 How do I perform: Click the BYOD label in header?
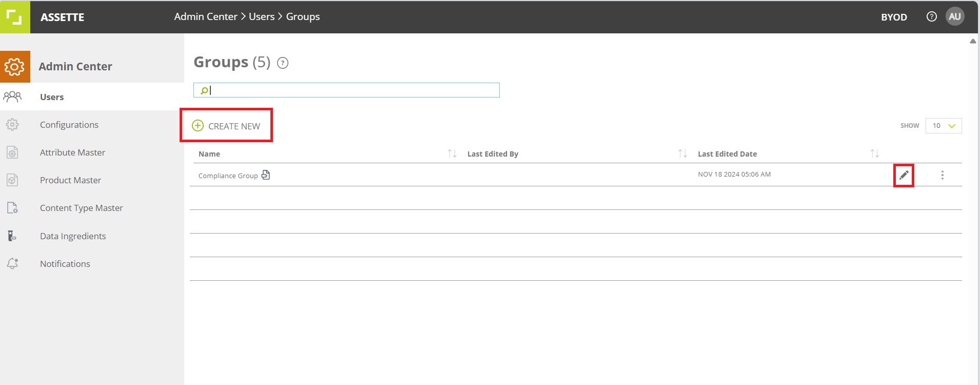[x=894, y=17]
